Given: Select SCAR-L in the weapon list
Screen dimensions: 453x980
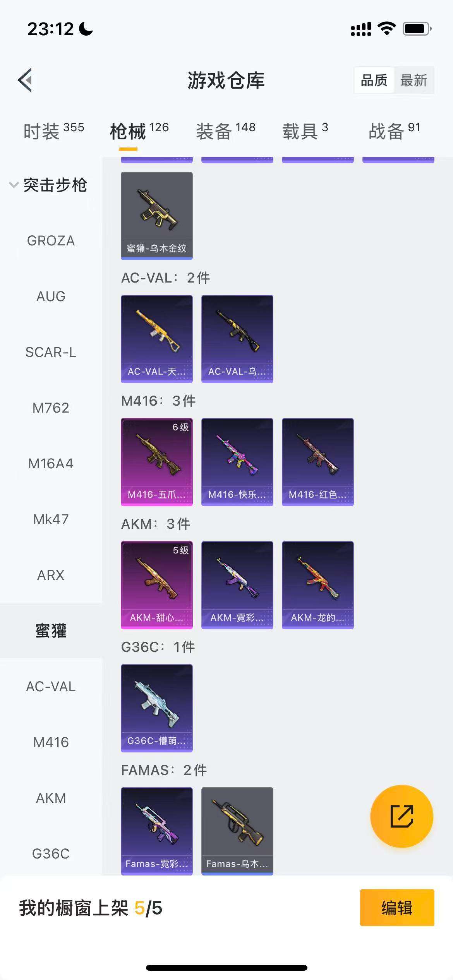Looking at the screenshot, I should point(51,352).
